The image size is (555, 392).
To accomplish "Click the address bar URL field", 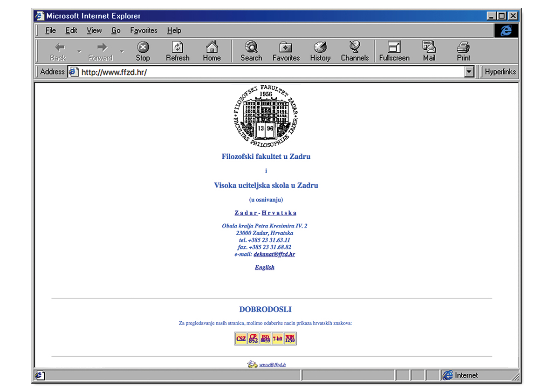I will pyautogui.click(x=270, y=72).
